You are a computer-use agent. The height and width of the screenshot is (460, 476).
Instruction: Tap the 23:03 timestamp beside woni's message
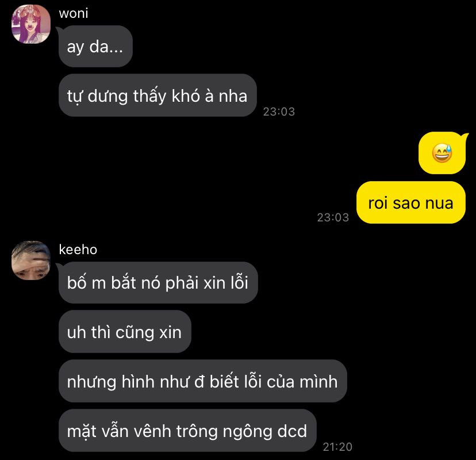279,112
